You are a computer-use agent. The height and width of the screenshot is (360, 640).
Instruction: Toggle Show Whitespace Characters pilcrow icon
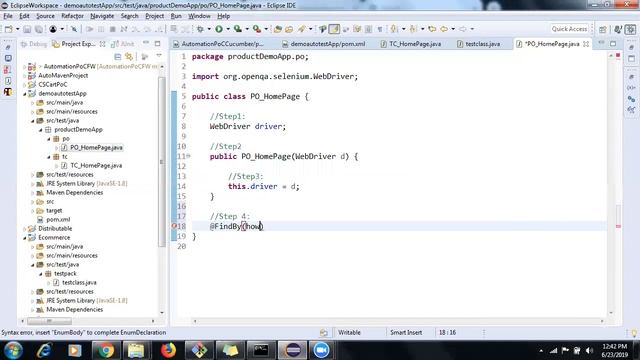380,29
